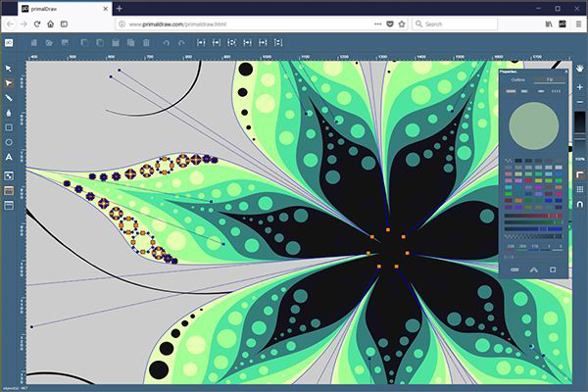Click the curve node icon in Properties
The width and height of the screenshot is (588, 392).
[x=534, y=269]
